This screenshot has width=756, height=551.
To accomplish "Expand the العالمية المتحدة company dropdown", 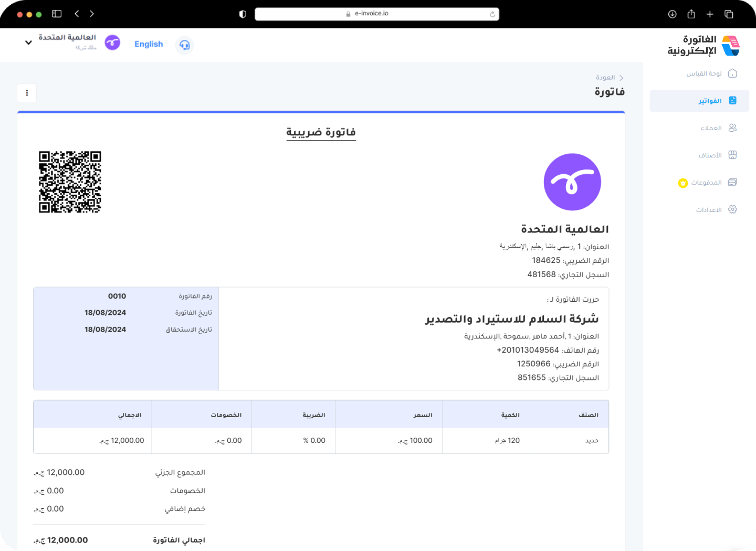I will (28, 43).
